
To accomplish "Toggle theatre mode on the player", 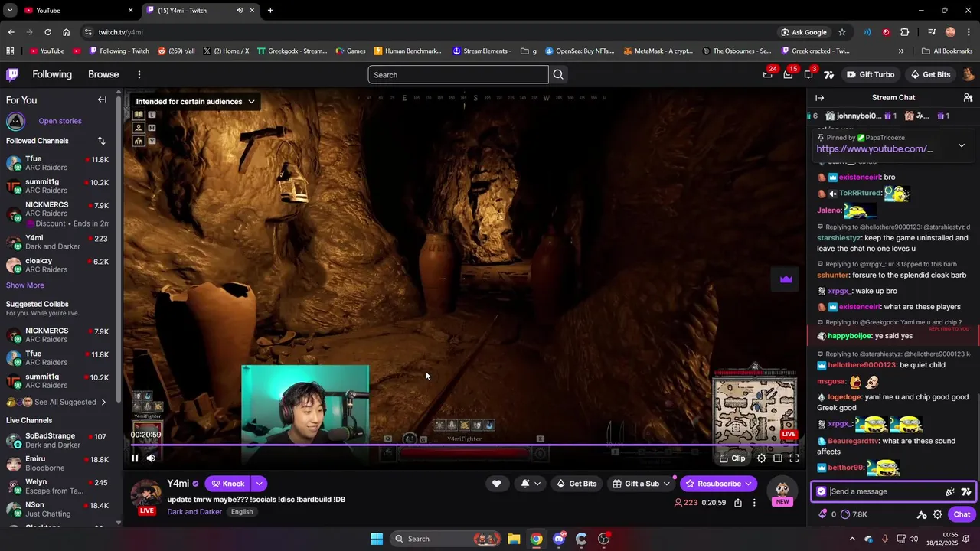I will coord(778,458).
